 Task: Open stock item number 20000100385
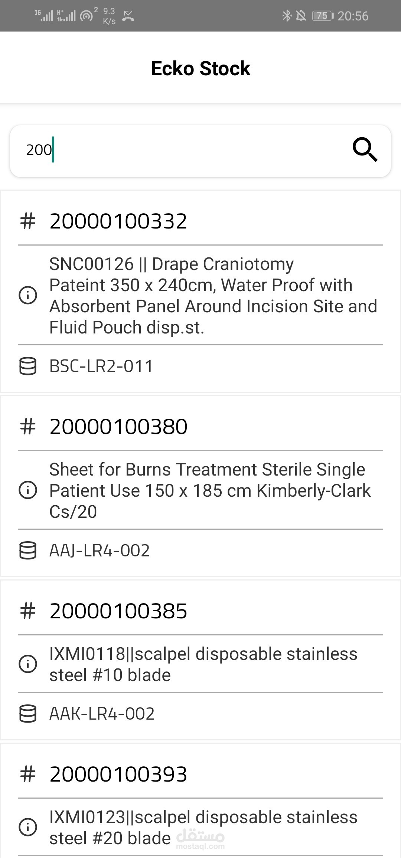118,611
